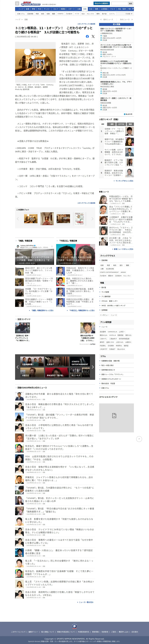
Task: Open the STARTO ENTERTAINMENT carousel tile
Action: pos(80,362)
